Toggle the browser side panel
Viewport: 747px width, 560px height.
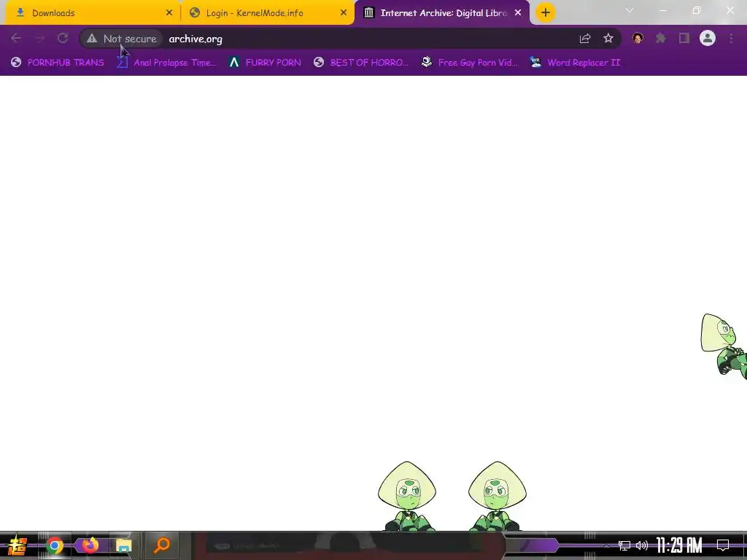pyautogui.click(x=684, y=38)
